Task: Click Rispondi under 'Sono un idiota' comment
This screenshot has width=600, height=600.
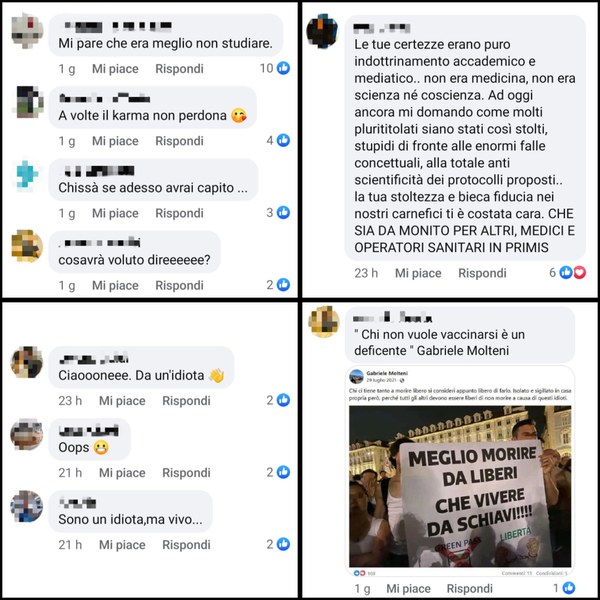Action: 186,545
